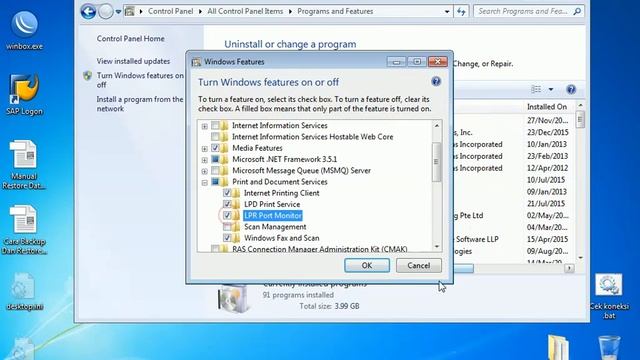Image resolution: width=640 pixels, height=360 pixels.
Task: Collapse Print and Document Services node
Action: (204, 182)
